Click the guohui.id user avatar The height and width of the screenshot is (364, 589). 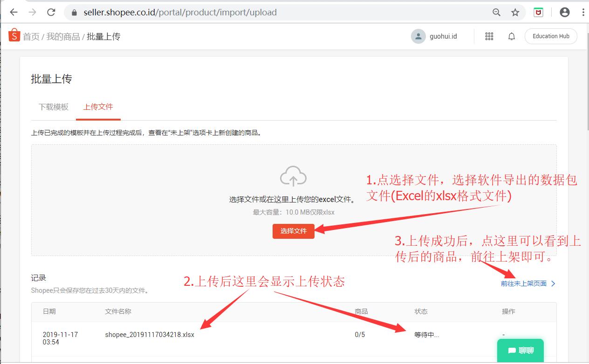[x=418, y=36]
